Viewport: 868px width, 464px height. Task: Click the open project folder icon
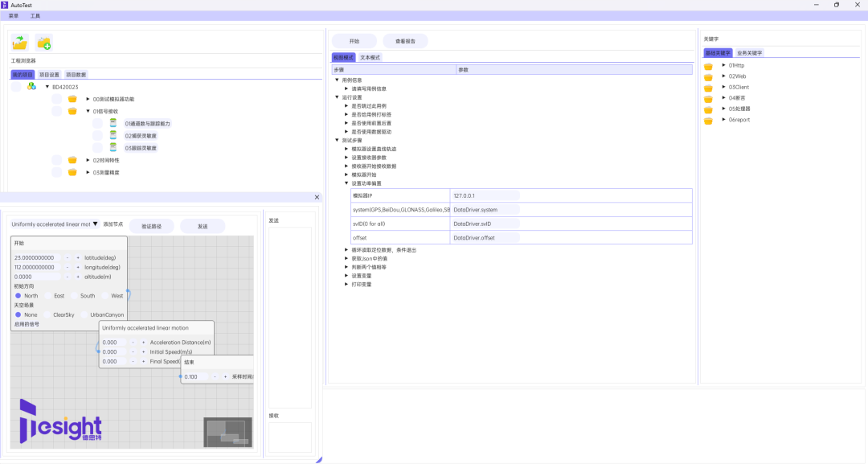[x=20, y=43]
